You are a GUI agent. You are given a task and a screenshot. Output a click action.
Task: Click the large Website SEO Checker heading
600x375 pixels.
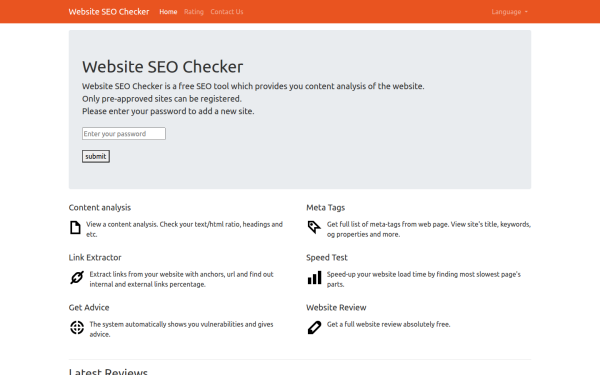pyautogui.click(x=163, y=67)
